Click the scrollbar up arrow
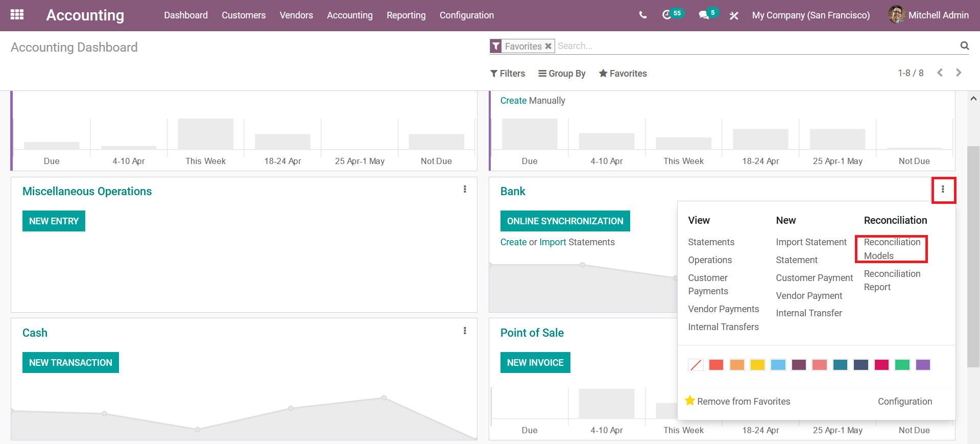Viewport: 980px width, 444px height. (973, 99)
